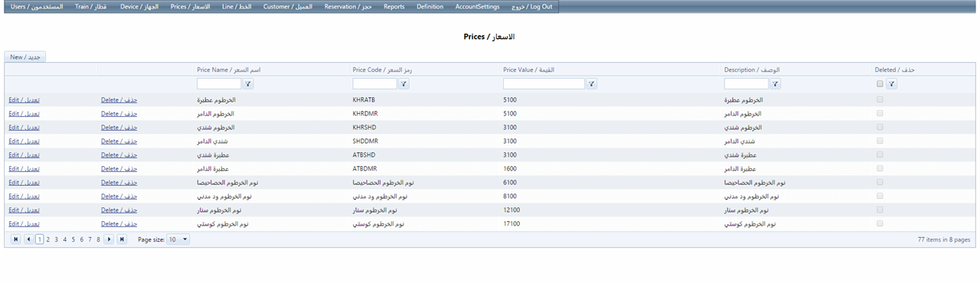
Task: Open the Device menu
Action: [x=139, y=6]
